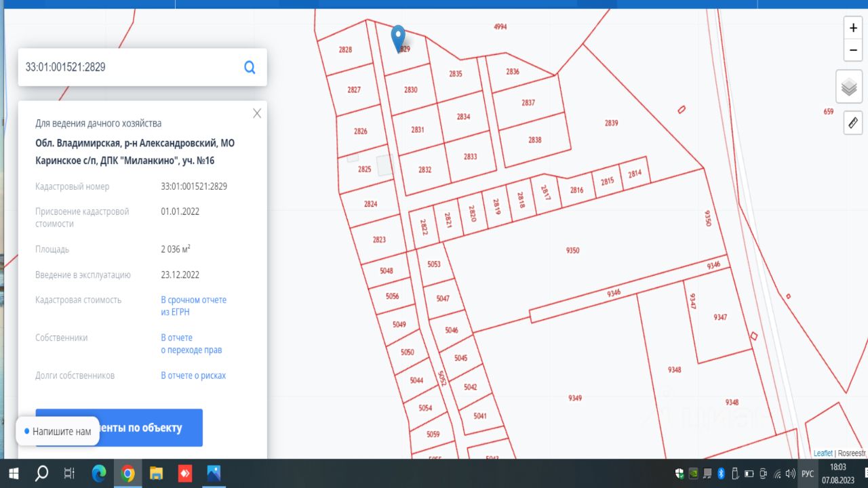This screenshot has height=488, width=868.
Task: Focus the cadastral number search field
Action: pos(129,67)
